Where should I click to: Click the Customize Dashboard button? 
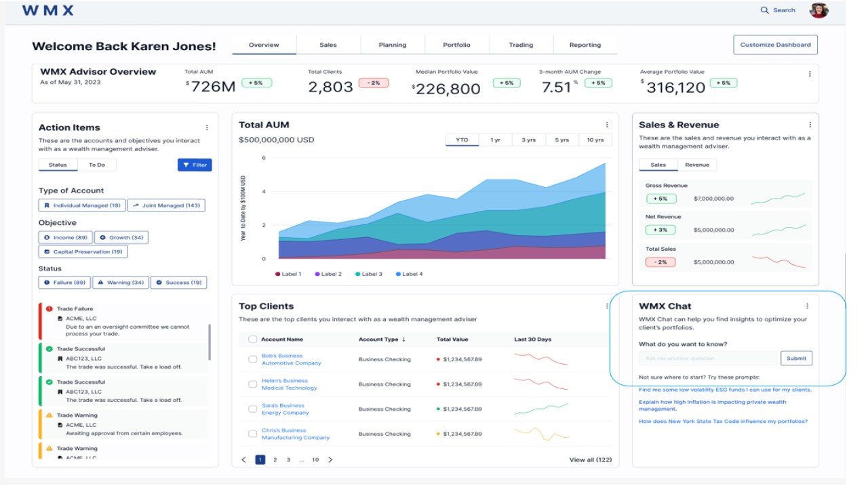[x=775, y=45]
